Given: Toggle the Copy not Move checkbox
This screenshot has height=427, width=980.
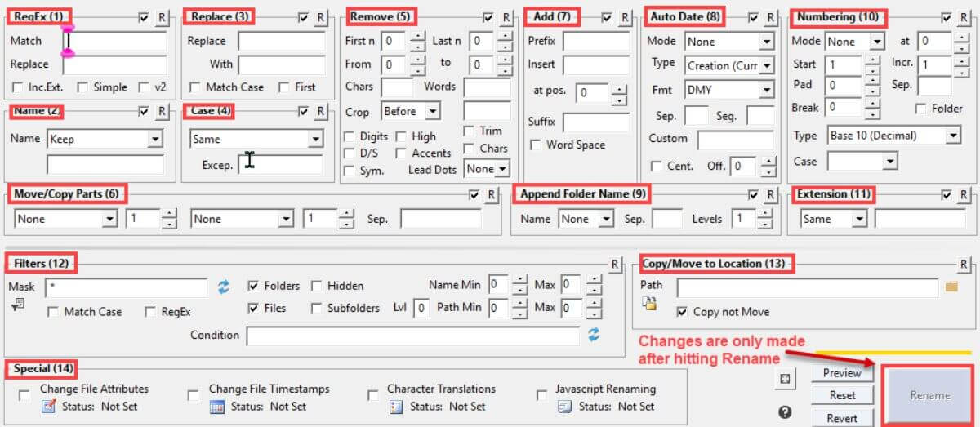Looking at the screenshot, I should tap(682, 312).
